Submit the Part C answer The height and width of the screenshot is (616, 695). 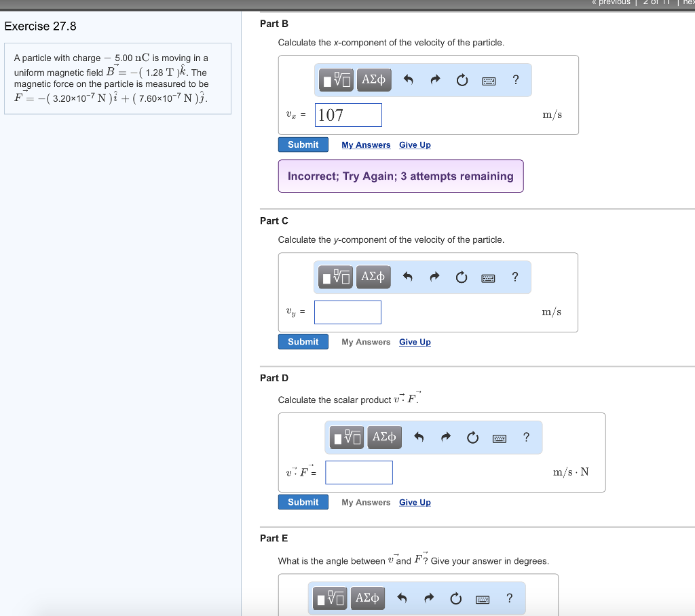click(x=303, y=341)
